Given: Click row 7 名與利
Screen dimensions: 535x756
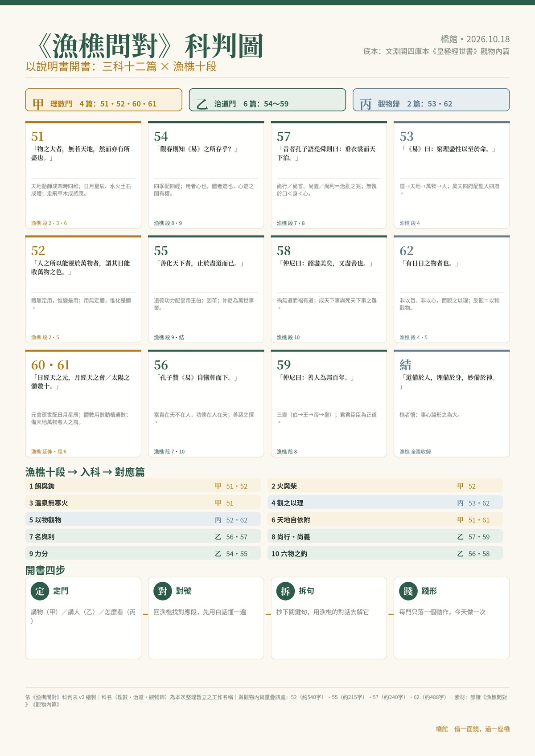Looking at the screenshot, I should (143, 537).
